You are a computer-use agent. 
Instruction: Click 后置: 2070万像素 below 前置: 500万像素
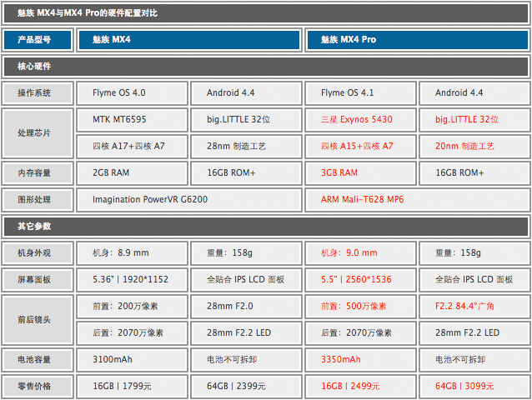(x=360, y=333)
